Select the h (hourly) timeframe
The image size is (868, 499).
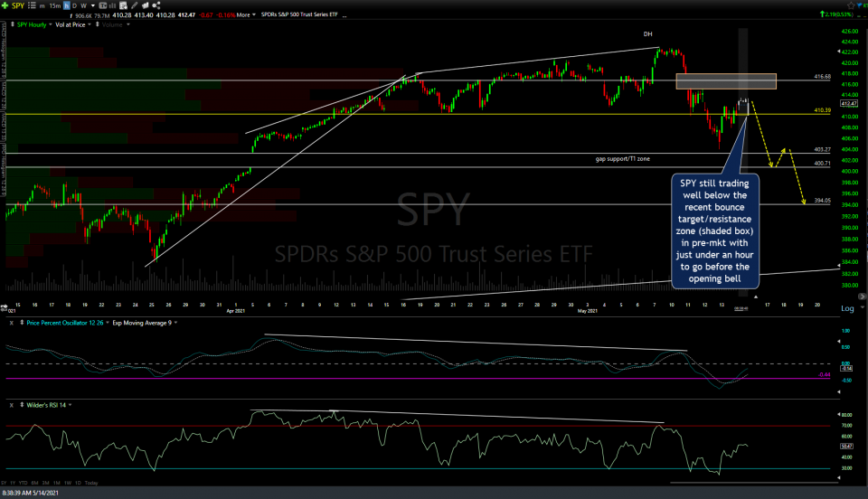pyautogui.click(x=66, y=5)
